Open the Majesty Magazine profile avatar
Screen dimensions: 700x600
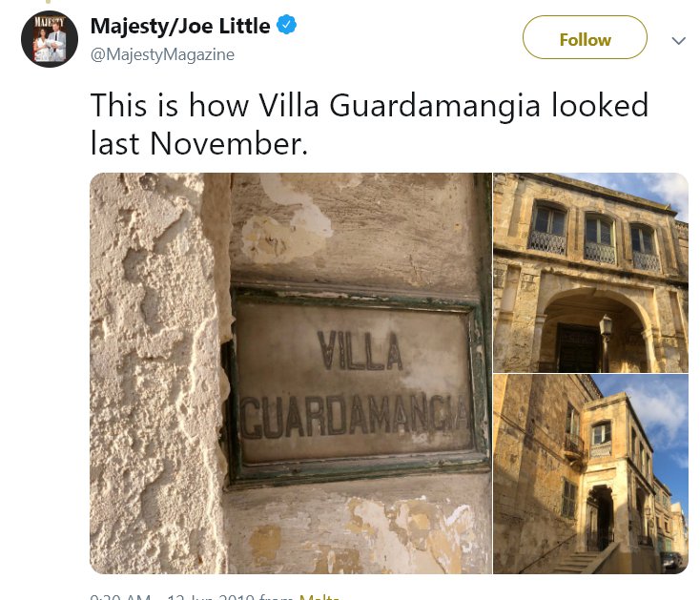click(x=49, y=39)
